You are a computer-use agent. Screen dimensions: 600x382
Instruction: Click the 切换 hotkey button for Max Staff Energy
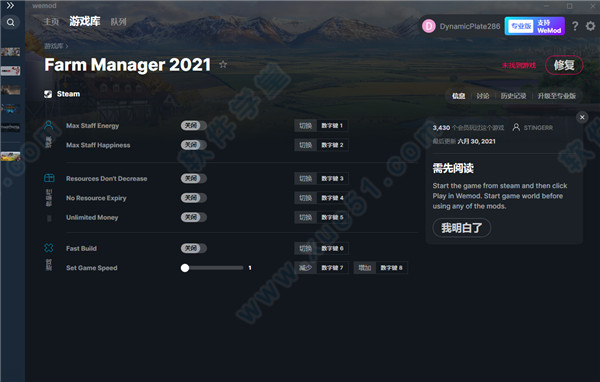[305, 126]
